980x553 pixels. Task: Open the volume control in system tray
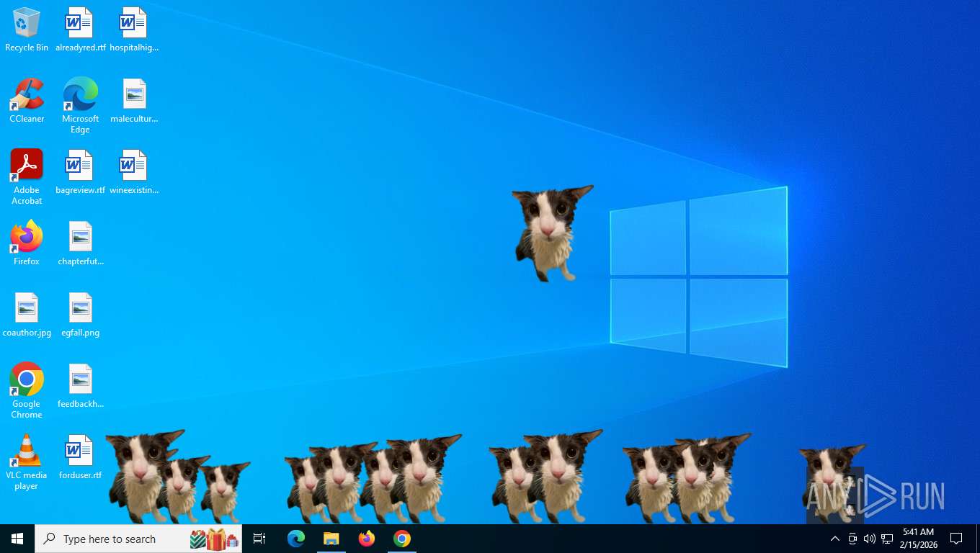click(x=869, y=539)
